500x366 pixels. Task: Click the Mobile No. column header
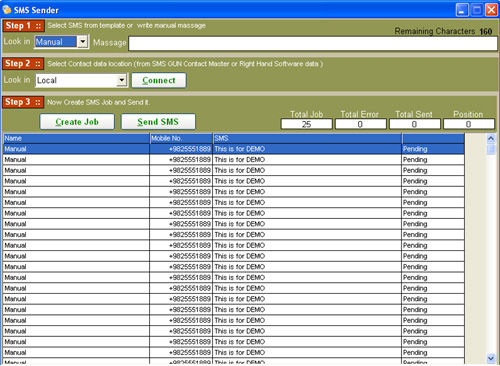(x=181, y=138)
